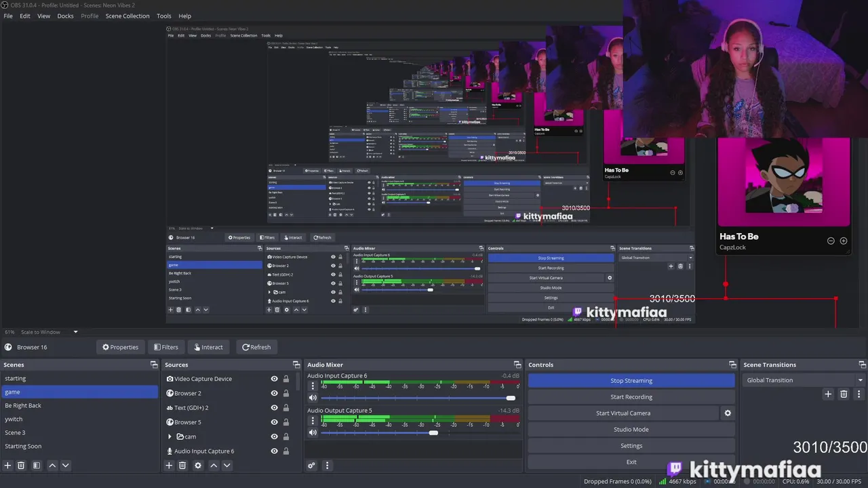Screen dimensions: 868x488
Task: Move source down arrow in Sources toolbar
Action: 226,466
